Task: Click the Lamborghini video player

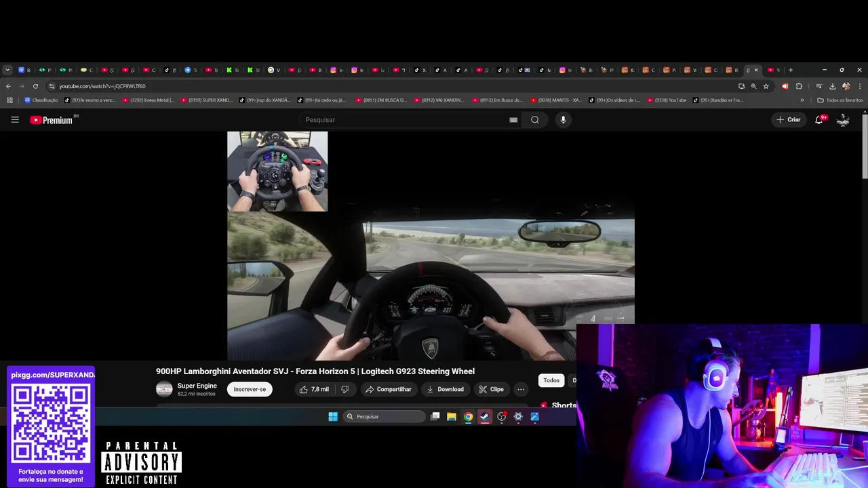Action: click(x=431, y=245)
